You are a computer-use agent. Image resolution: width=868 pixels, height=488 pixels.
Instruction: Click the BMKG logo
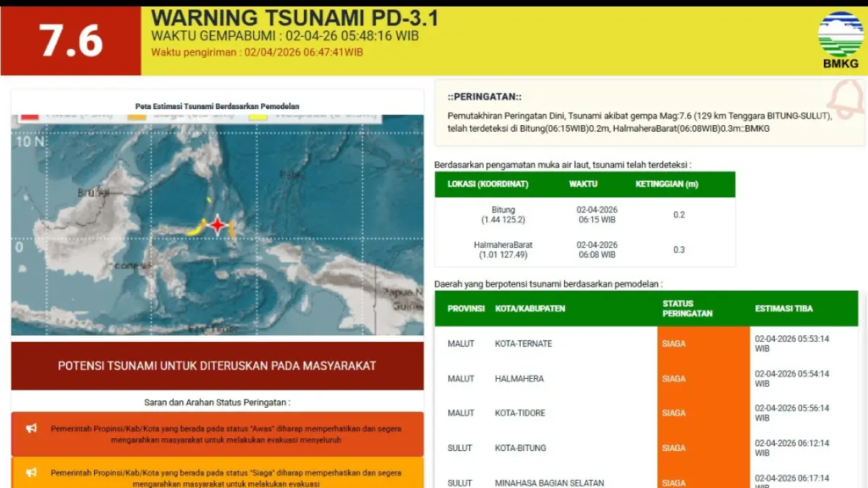coord(841,40)
